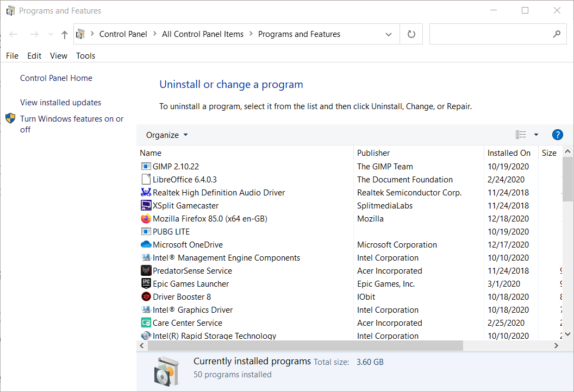Image resolution: width=574 pixels, height=392 pixels.
Task: Click the XSplit Gamecaster icon
Action: tap(146, 205)
